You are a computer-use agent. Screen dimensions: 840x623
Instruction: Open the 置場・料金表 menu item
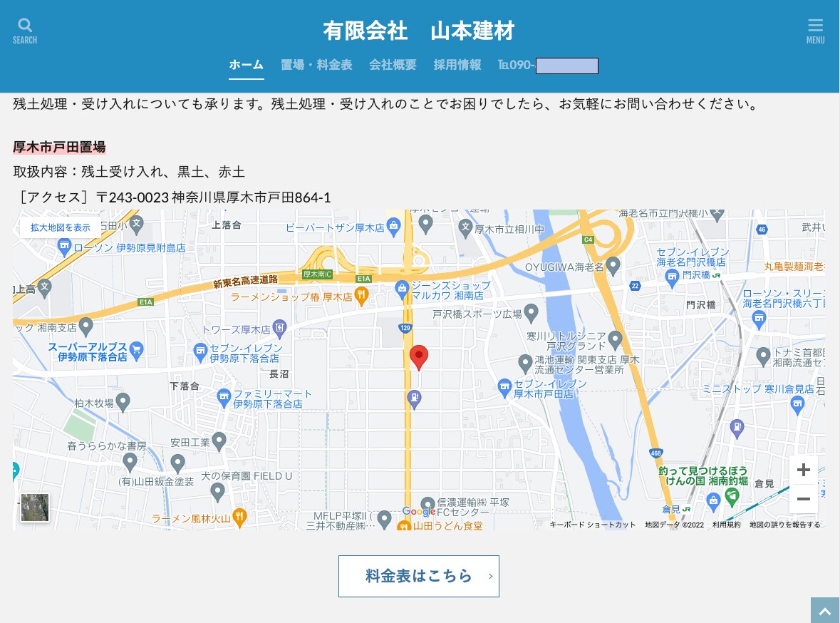pyautogui.click(x=316, y=65)
